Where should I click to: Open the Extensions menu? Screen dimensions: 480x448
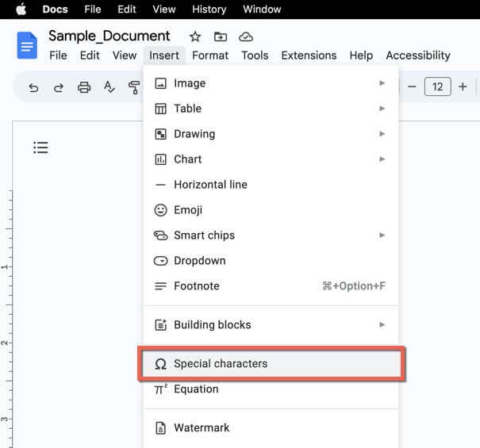(309, 56)
